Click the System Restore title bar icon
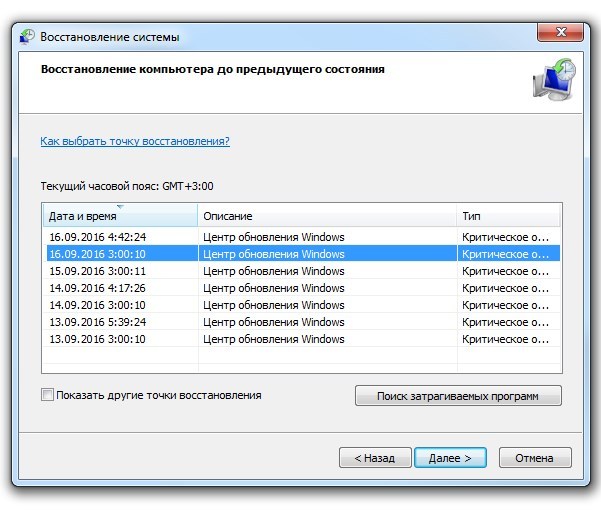Viewport: 601px width, 511px height. pos(27,37)
